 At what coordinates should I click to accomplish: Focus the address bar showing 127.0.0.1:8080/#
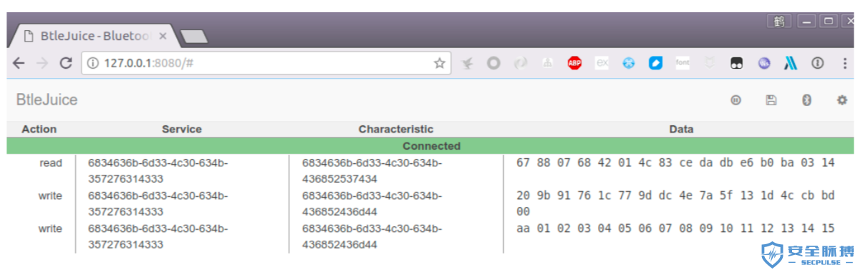[266, 63]
